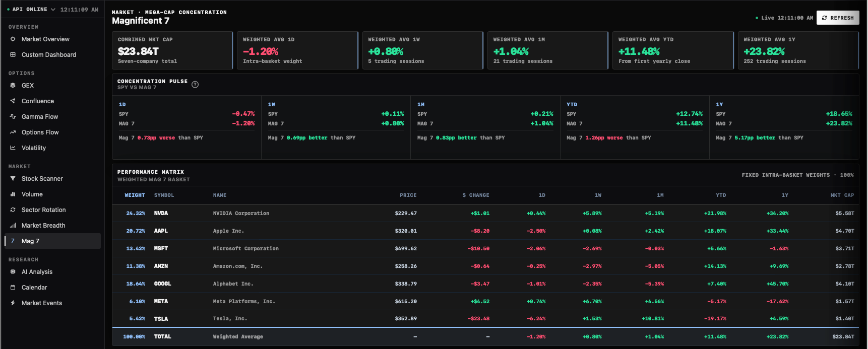Image resolution: width=868 pixels, height=349 pixels.
Task: Click the Concentration Pulse help icon
Action: click(x=195, y=85)
